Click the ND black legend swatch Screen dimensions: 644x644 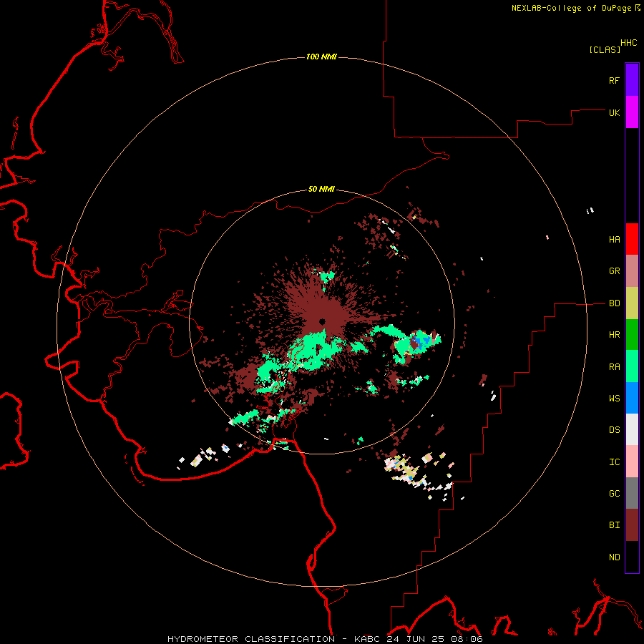tap(632, 557)
